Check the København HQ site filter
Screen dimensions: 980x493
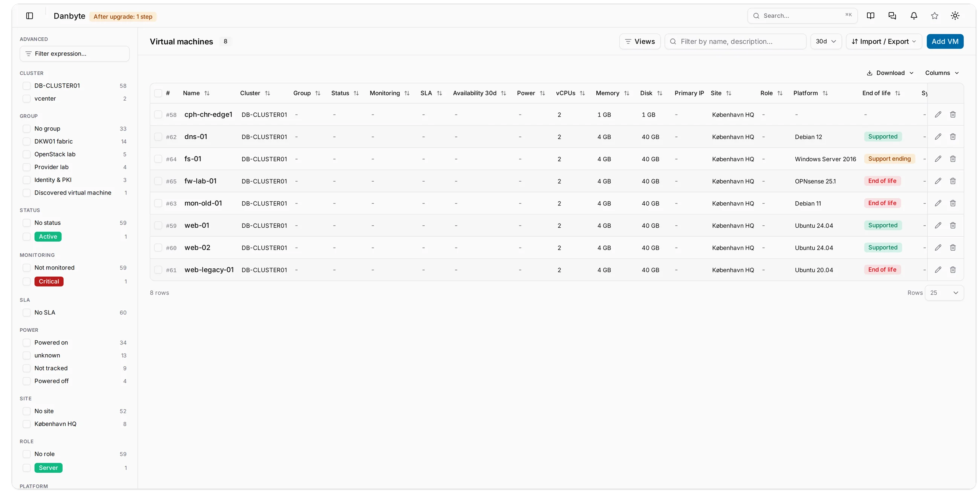click(27, 424)
